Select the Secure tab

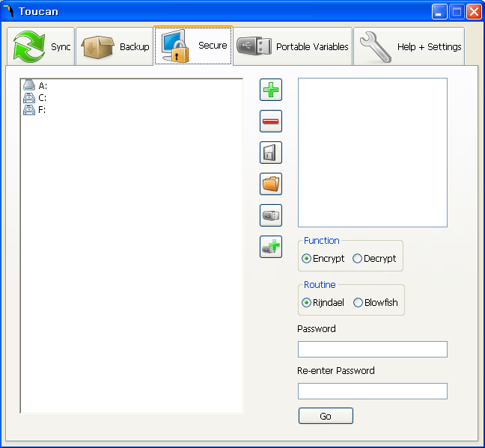[193, 46]
